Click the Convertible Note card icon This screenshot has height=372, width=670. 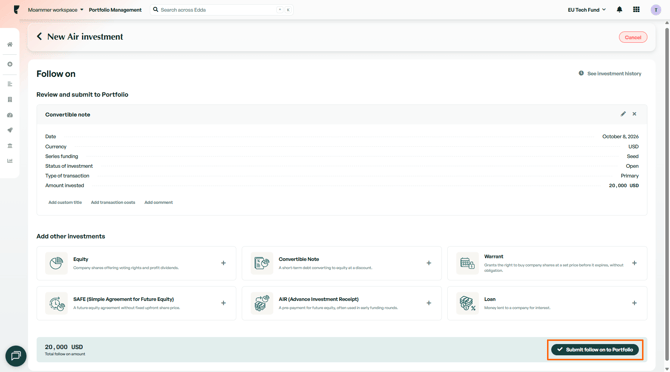point(262,263)
